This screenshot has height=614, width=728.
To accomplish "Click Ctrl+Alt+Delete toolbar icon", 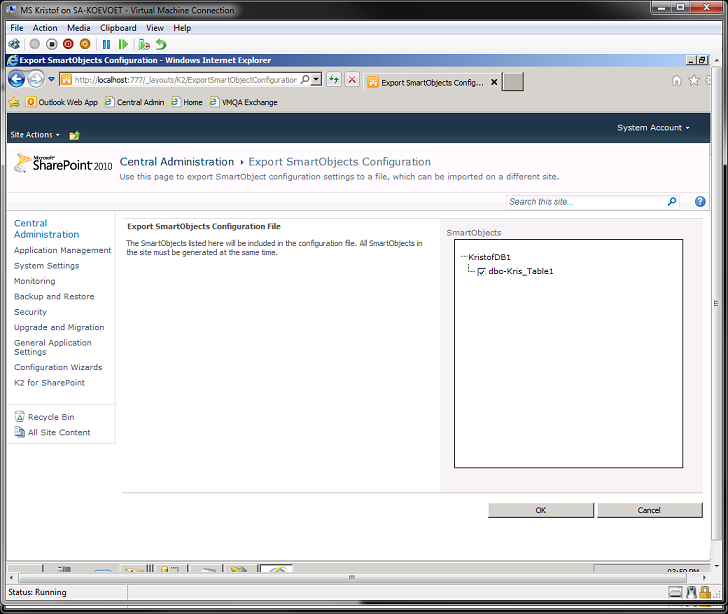I will pyautogui.click(x=14, y=44).
